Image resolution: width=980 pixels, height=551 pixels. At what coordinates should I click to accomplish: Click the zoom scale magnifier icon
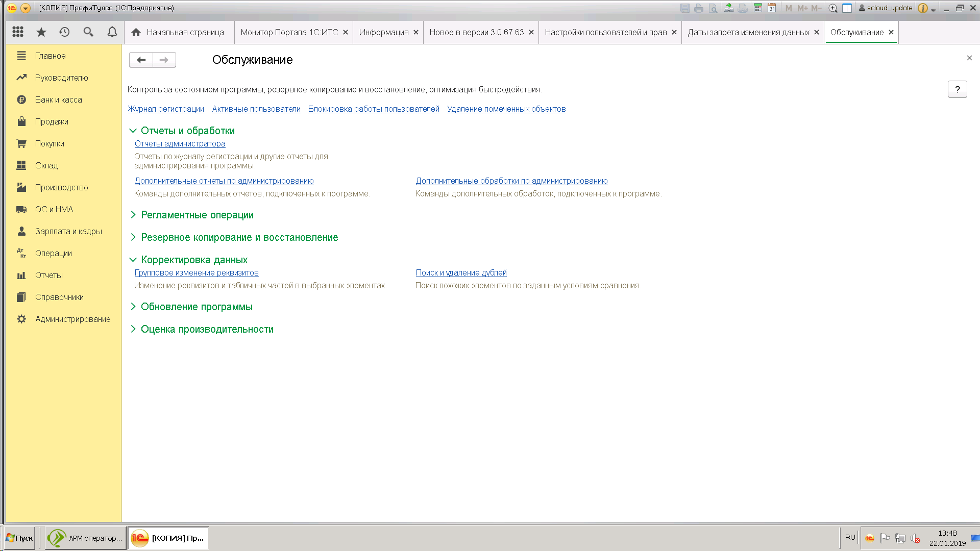point(833,8)
